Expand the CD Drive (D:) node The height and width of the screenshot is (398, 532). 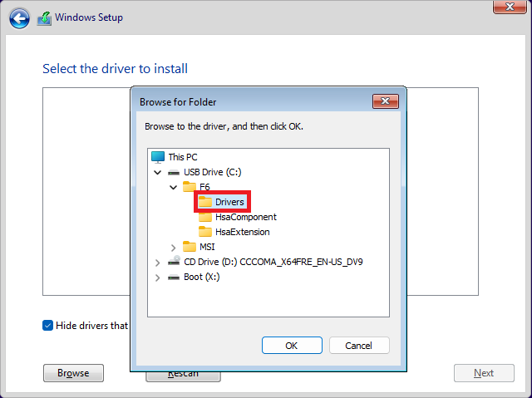[158, 262]
